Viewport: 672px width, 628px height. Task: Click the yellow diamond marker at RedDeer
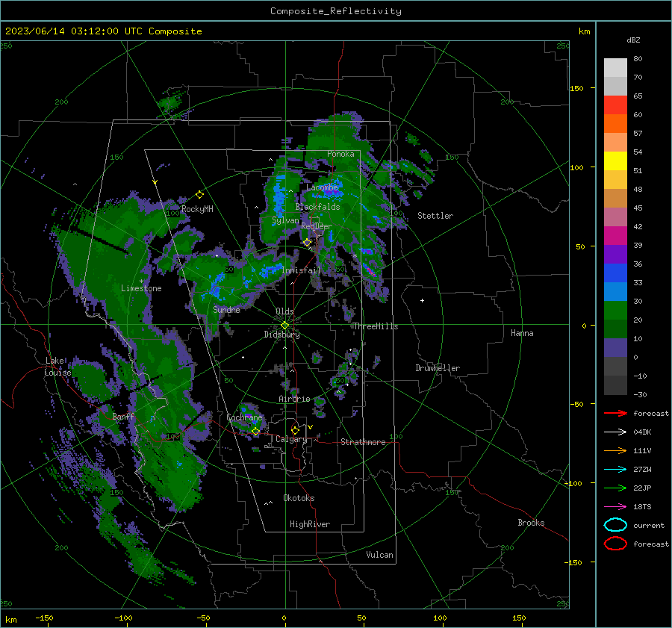pyautogui.click(x=307, y=242)
